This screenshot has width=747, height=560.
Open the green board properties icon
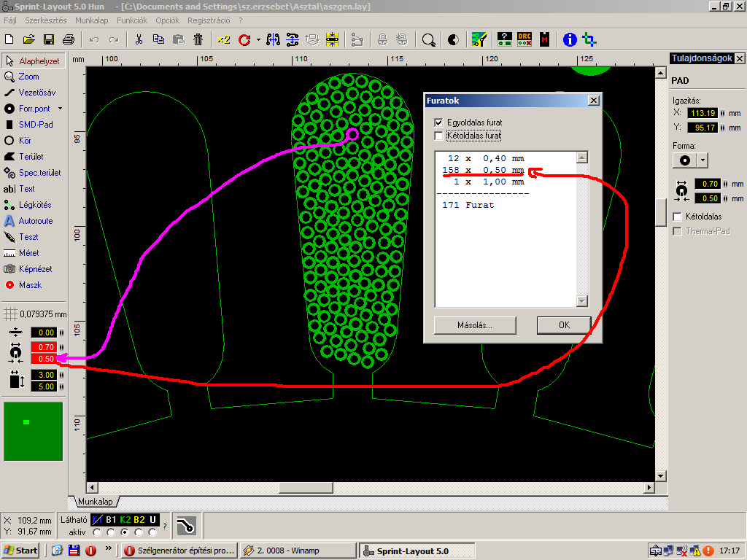pos(479,39)
